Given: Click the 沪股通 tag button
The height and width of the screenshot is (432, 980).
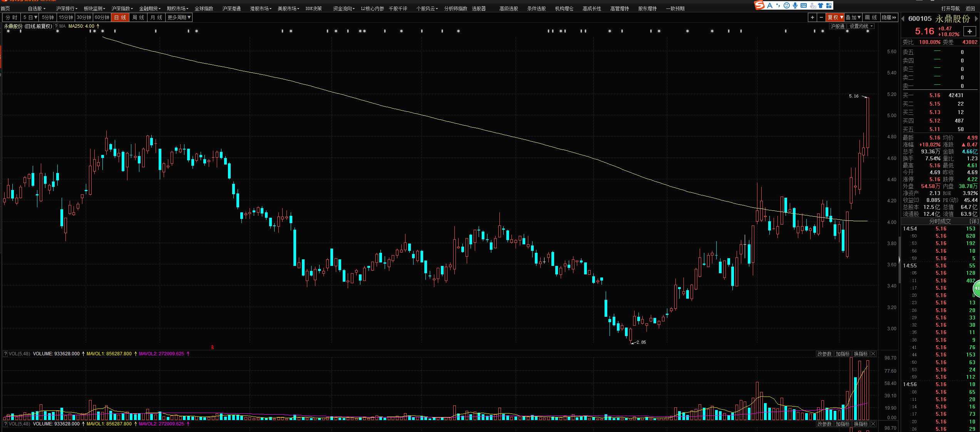Looking at the screenshot, I should tap(838, 26).
